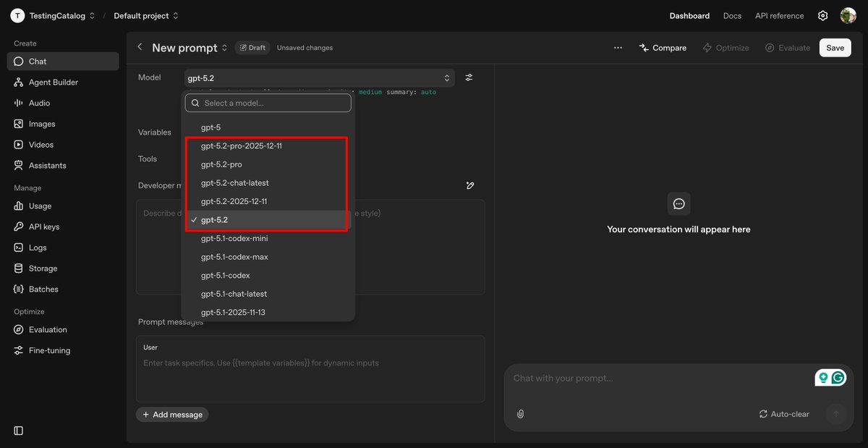The height and width of the screenshot is (448, 868).
Task: Click the Grammarly icon in chat box
Action: (x=838, y=378)
